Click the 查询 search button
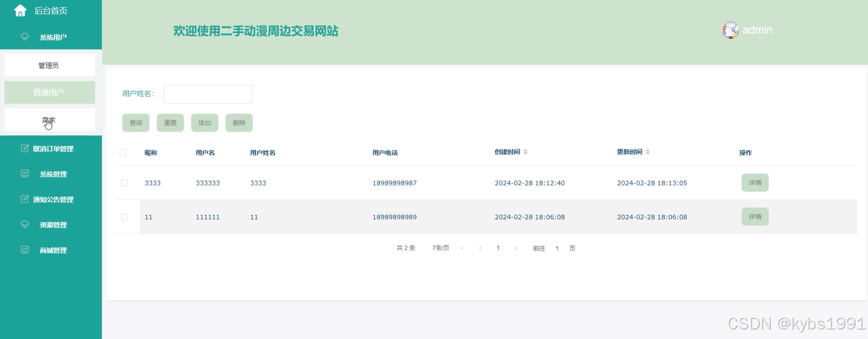This screenshot has height=339, width=868. click(x=136, y=123)
